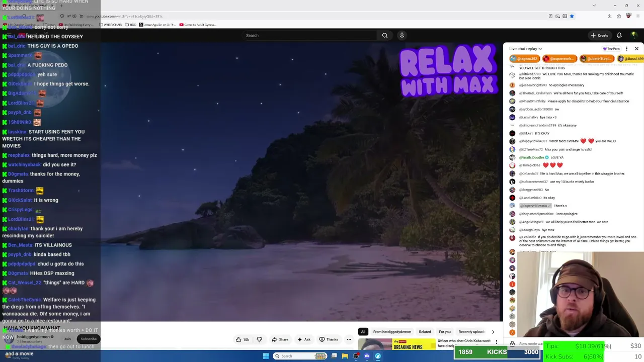Start voice search with the microphone icon
644x362 pixels.
[x=401, y=35]
